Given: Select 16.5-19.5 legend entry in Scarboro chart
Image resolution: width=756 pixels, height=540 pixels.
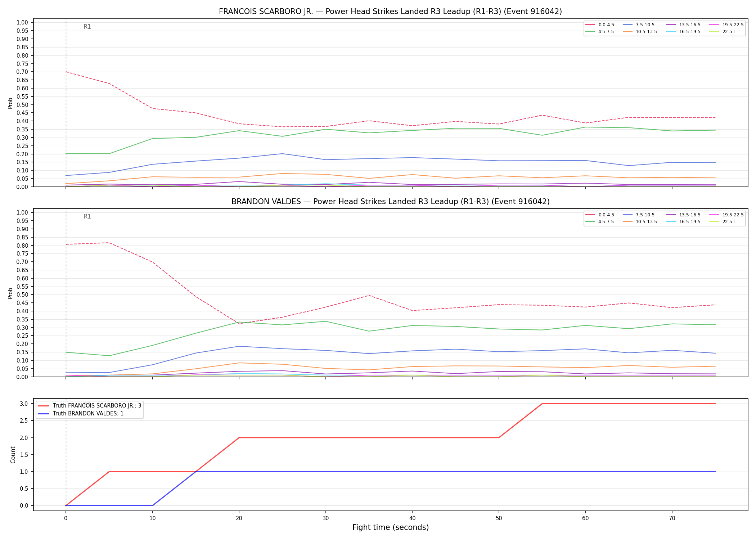Looking at the screenshot, I should pos(683,32).
